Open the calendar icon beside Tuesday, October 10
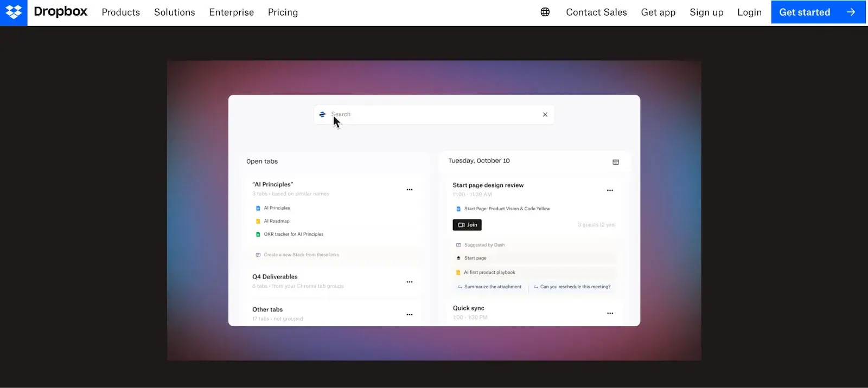Viewport: 868px width, 388px height. (x=616, y=162)
